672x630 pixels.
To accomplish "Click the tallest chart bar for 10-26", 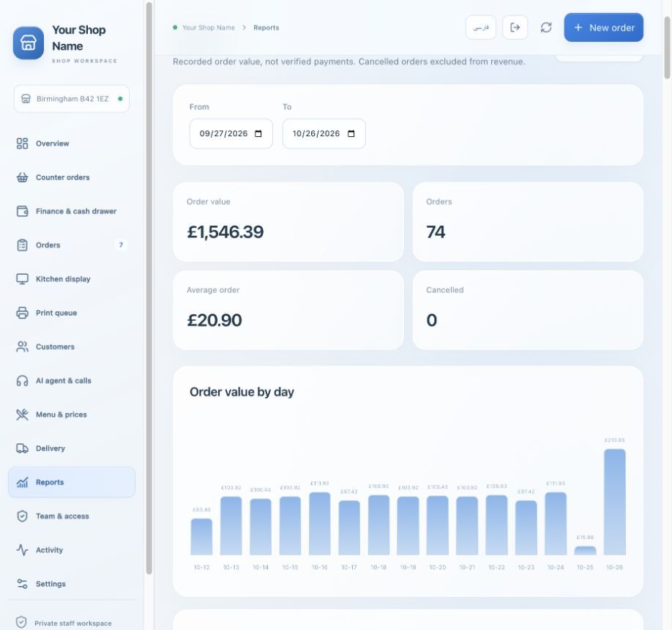I will [x=615, y=502].
